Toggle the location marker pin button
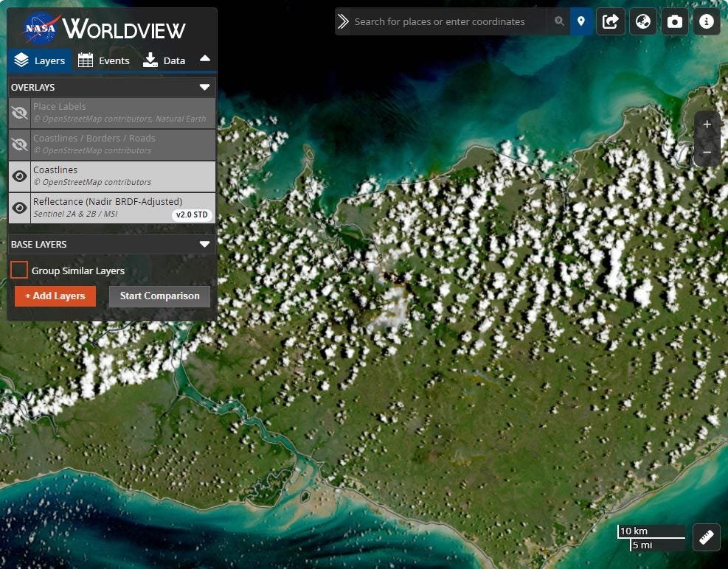Image resolution: width=728 pixels, height=569 pixels. tap(580, 21)
